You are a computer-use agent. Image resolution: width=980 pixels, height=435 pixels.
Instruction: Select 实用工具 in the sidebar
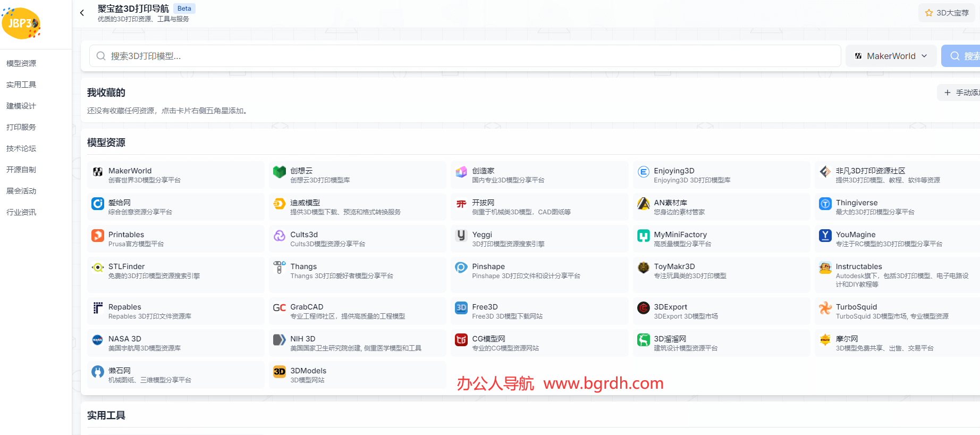click(x=21, y=85)
